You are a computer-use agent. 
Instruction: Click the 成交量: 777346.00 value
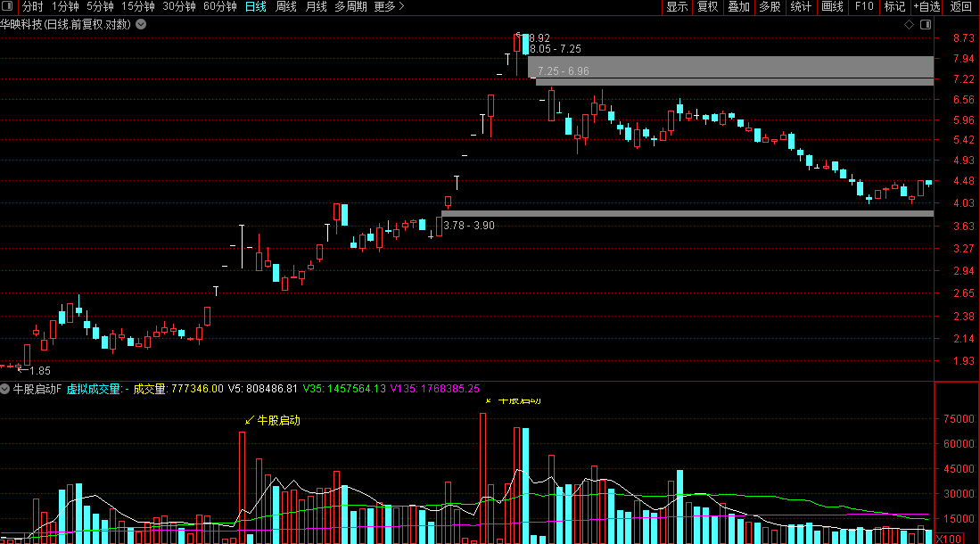178,389
